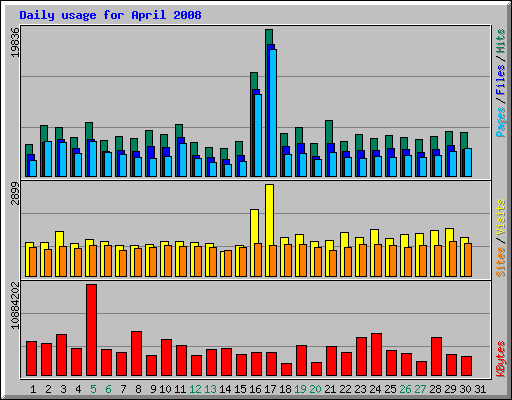
Task: Click the 10884202 axis value label
Action: 15,305
